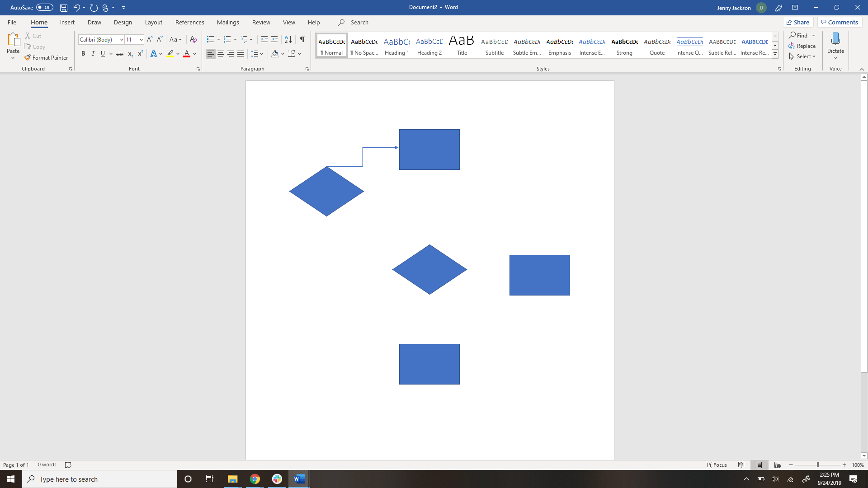Select the Text Highlight Color icon
Screen dimensions: 868x488
(170, 54)
